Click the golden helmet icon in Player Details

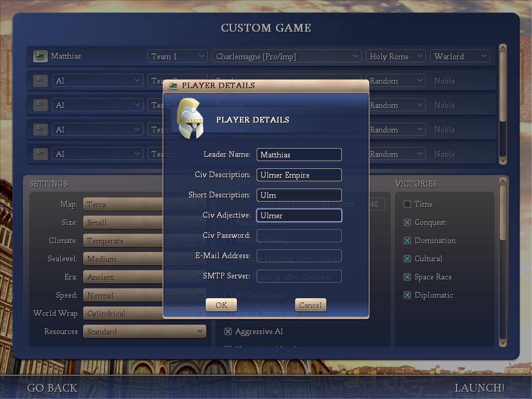tap(190, 118)
